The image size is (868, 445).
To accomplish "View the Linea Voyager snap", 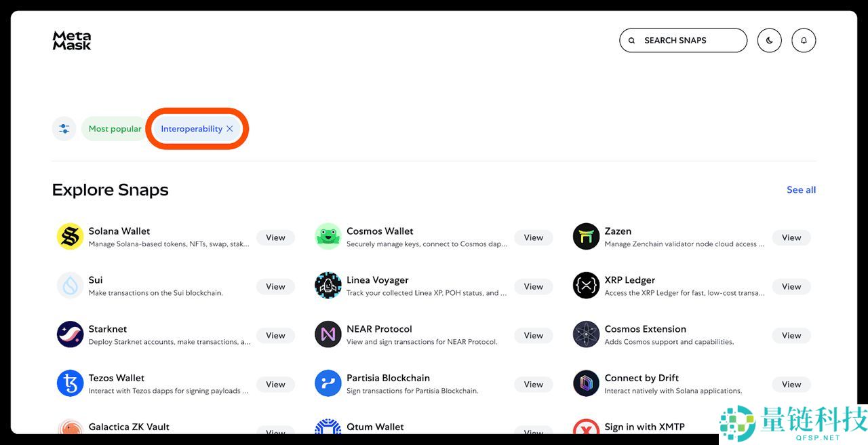I will 533,286.
